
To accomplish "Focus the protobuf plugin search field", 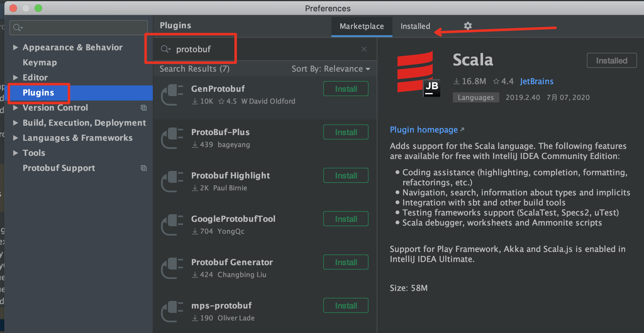I will pyautogui.click(x=265, y=49).
